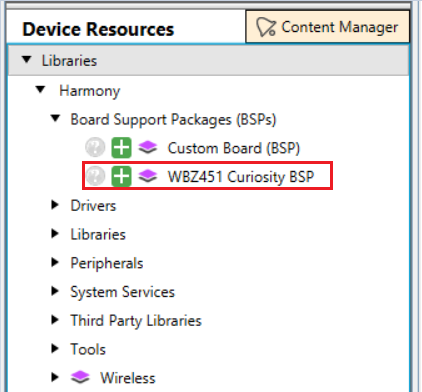
Task: Expand Third Party Libraries arrow
Action: [x=55, y=320]
